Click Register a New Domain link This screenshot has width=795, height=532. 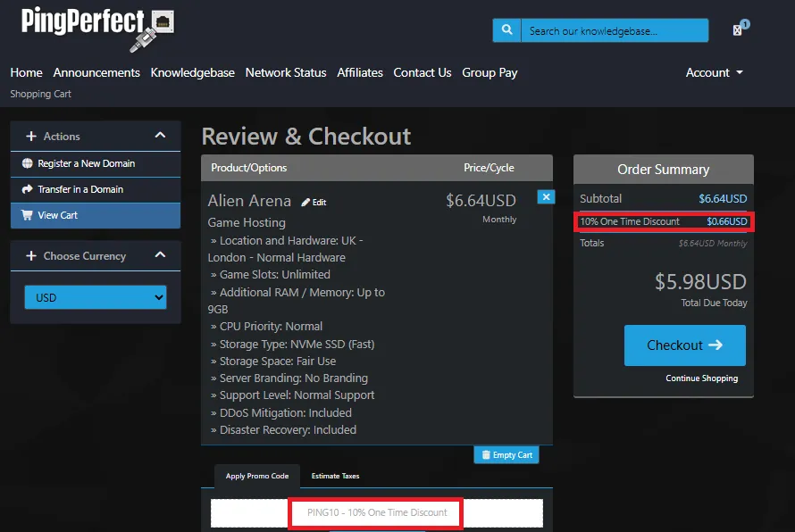click(86, 163)
